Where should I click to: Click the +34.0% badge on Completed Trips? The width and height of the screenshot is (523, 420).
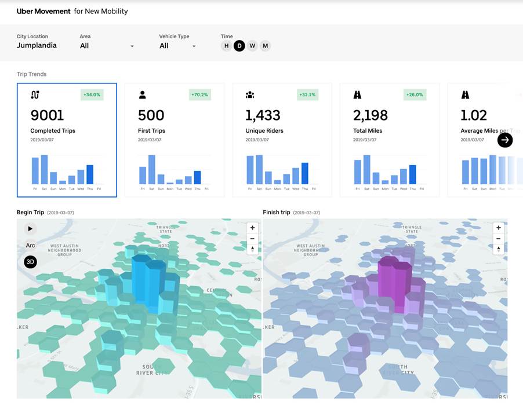point(92,94)
